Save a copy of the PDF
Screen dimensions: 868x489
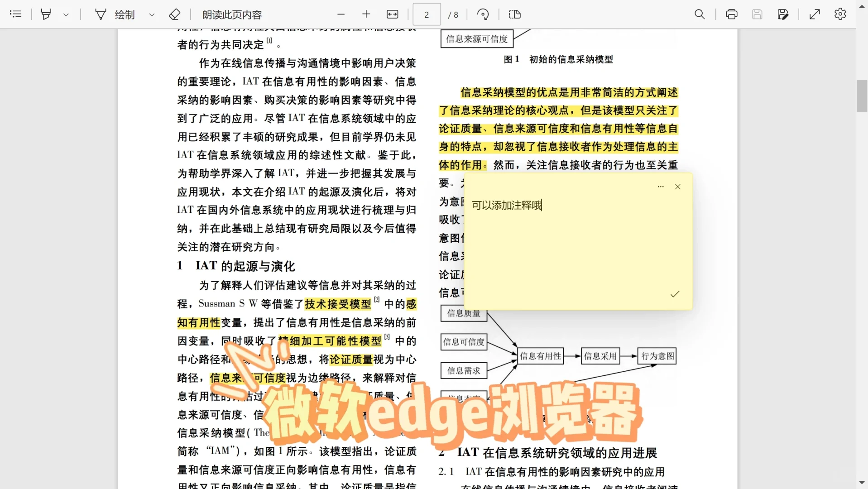[x=783, y=14]
